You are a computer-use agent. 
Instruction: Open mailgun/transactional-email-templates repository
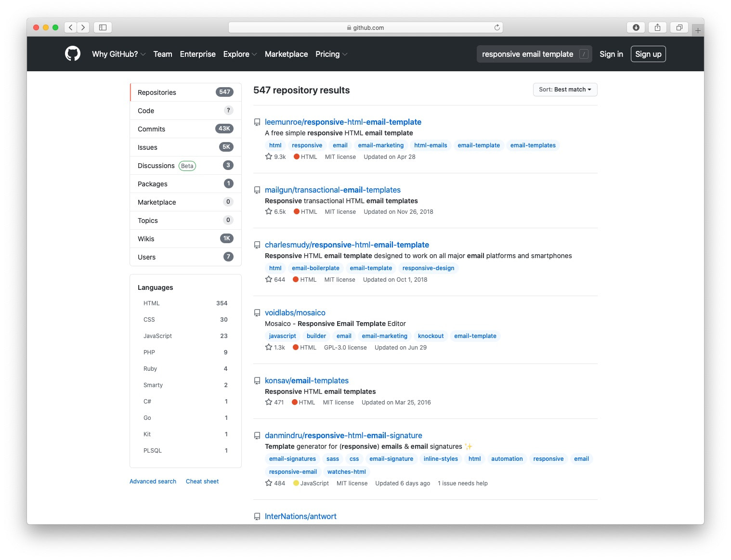333,190
